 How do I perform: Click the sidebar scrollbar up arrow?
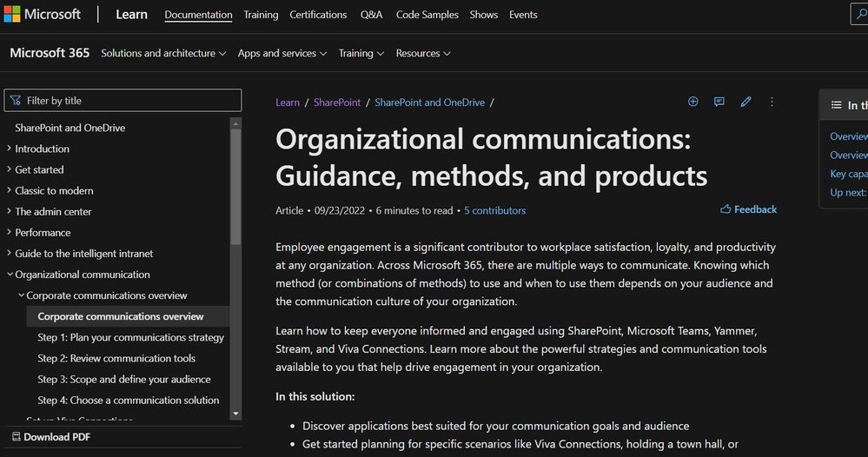pos(235,123)
